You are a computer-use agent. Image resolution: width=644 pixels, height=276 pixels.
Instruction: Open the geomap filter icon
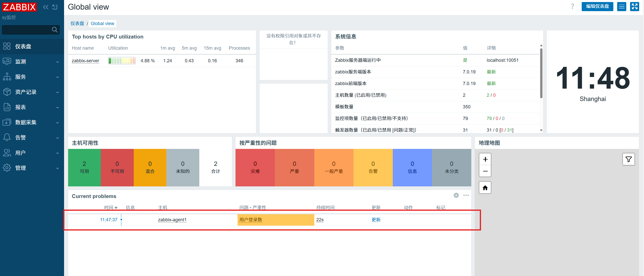628,159
